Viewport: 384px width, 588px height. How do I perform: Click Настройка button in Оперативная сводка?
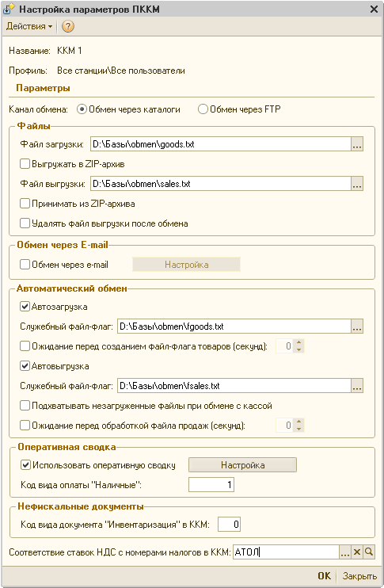click(x=242, y=465)
